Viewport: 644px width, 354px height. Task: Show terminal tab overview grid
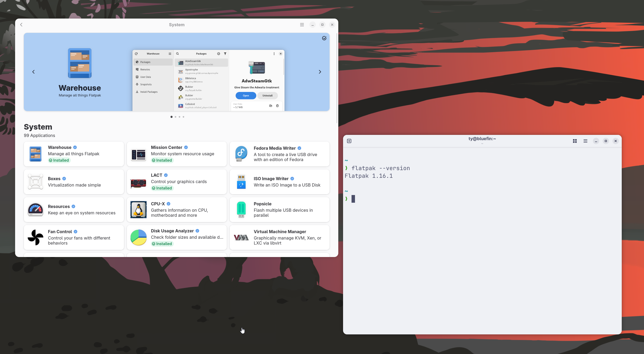click(x=575, y=141)
